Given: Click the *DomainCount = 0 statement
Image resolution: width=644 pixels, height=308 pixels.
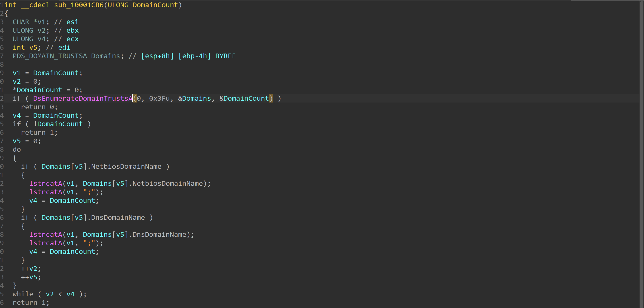Looking at the screenshot, I should tap(48, 90).
